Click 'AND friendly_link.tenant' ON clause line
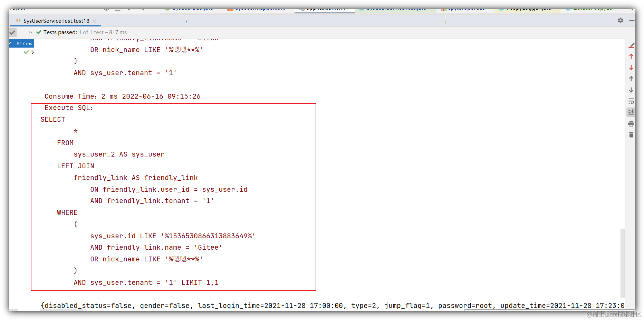The width and height of the screenshot is (644, 320). click(x=152, y=201)
